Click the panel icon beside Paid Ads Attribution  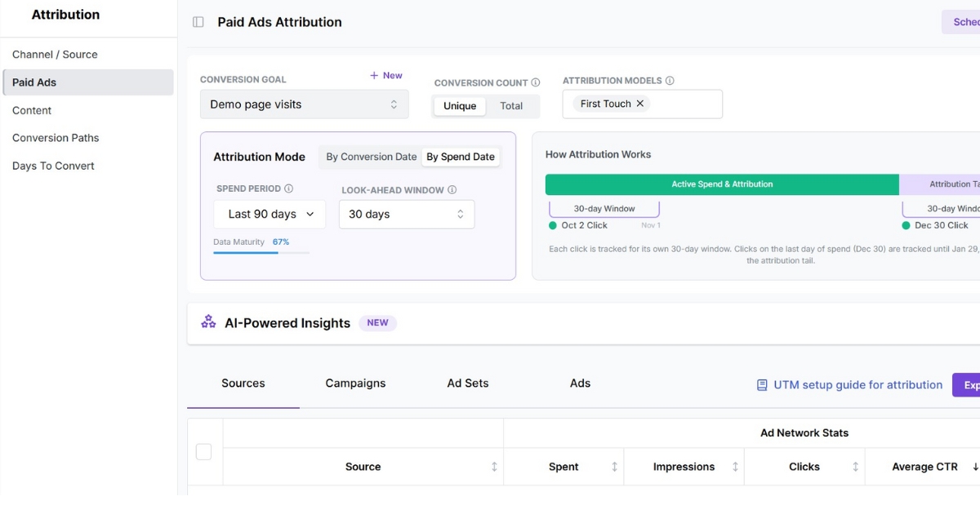coord(198,22)
